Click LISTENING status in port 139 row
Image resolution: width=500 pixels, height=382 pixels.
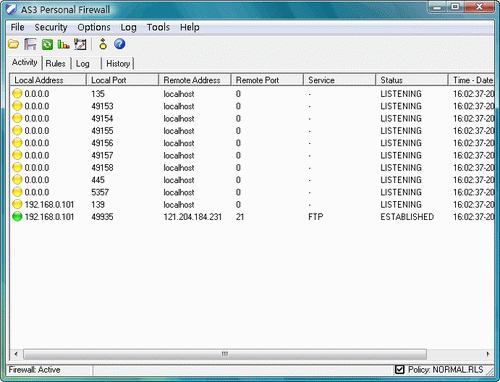coord(401,205)
